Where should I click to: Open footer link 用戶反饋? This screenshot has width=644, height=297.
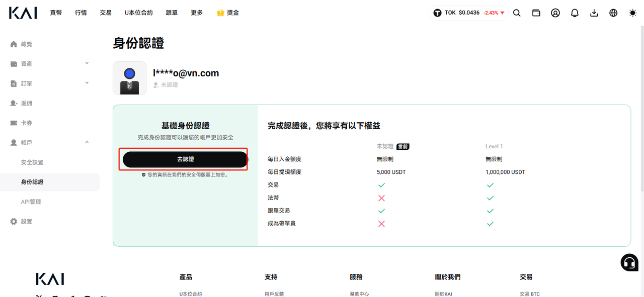pyautogui.click(x=274, y=294)
